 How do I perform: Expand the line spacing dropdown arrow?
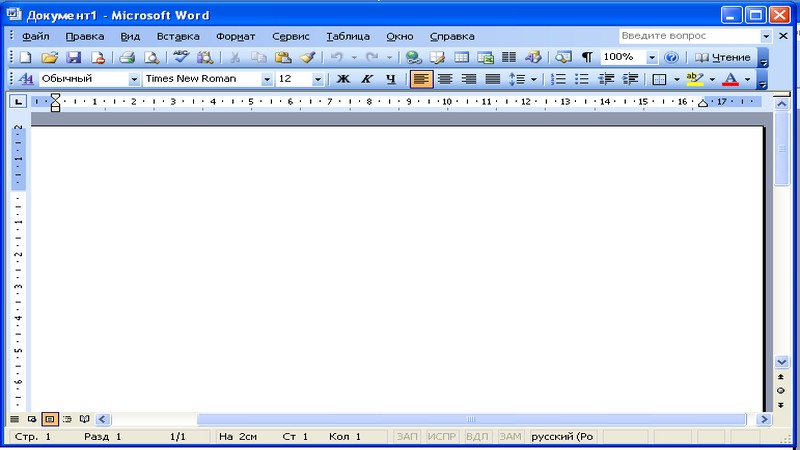(534, 79)
